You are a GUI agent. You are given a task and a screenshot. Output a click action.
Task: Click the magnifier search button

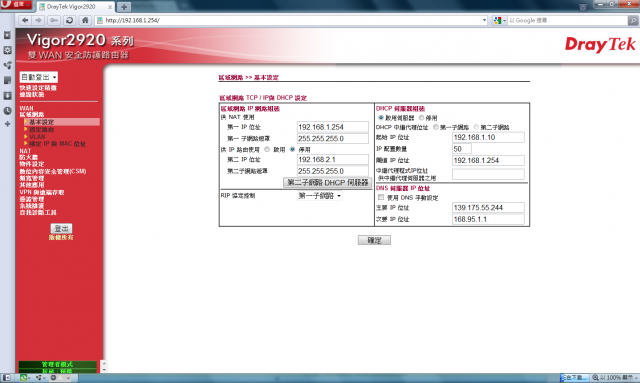click(633, 20)
